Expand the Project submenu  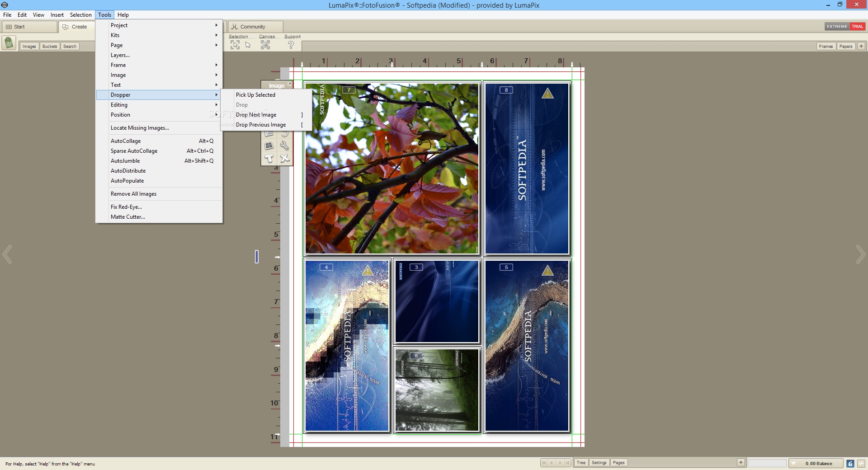(x=159, y=25)
